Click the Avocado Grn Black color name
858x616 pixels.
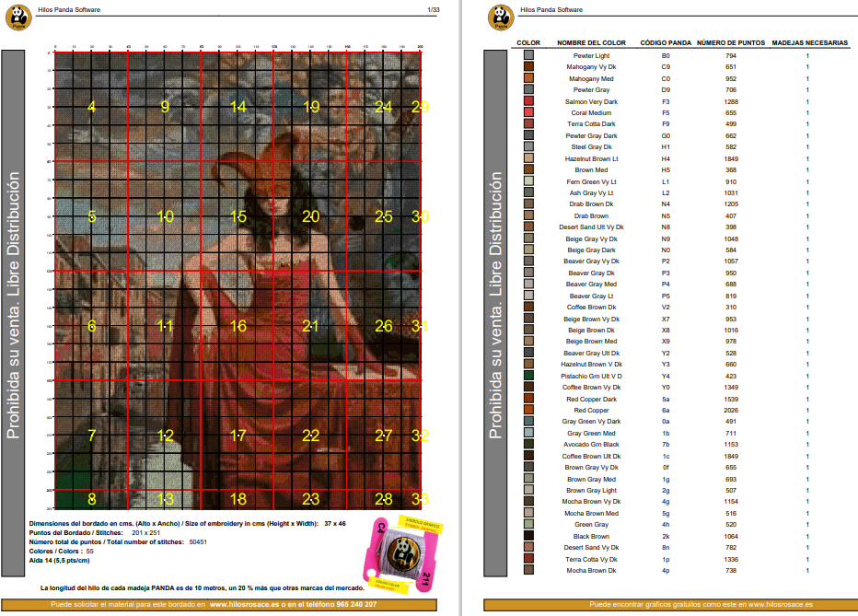[x=591, y=444]
